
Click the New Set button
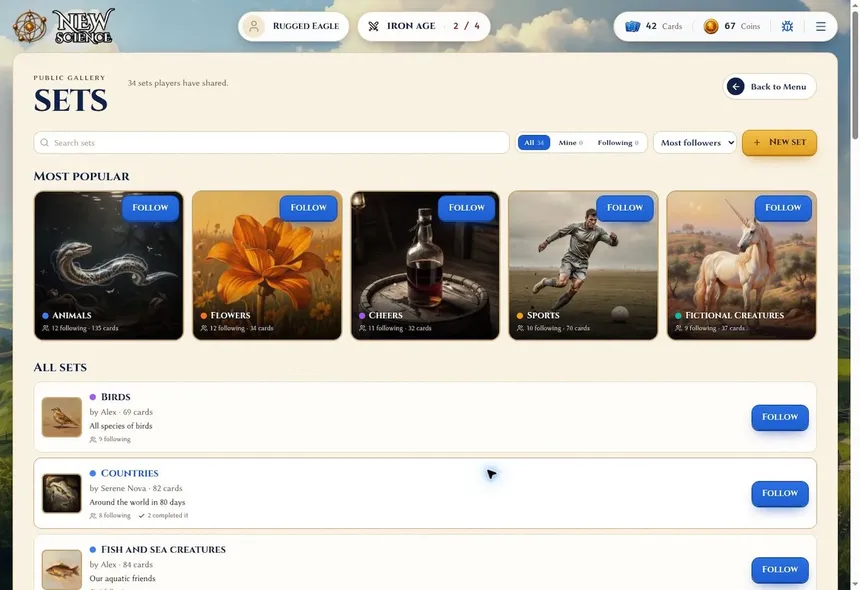tap(779, 143)
